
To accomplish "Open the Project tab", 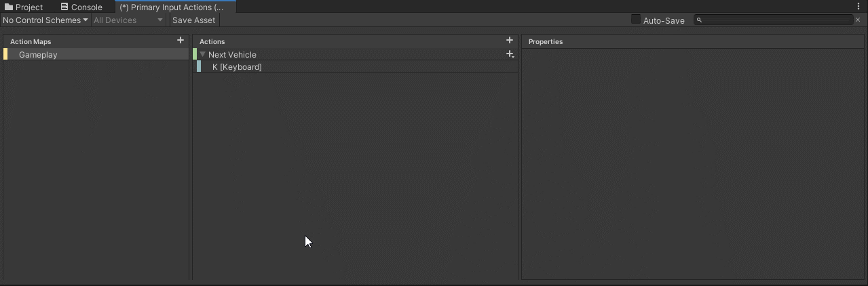I will click(x=24, y=7).
